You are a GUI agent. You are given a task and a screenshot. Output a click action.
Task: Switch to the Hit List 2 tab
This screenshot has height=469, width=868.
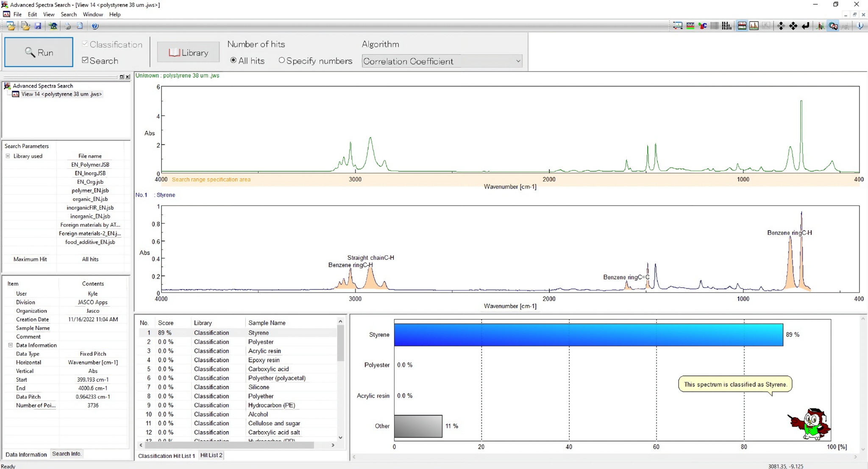click(x=211, y=455)
